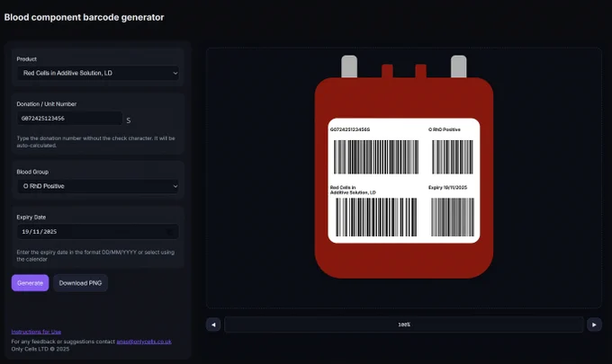Click the Expiry date barcode on label
Screen dimensions: 612x364
(x=453, y=217)
